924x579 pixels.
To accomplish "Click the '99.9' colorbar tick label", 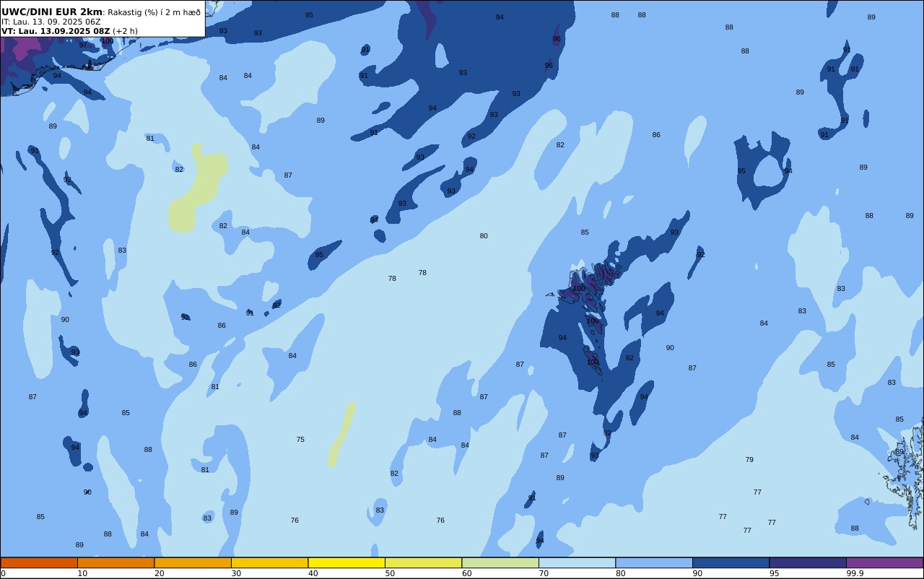I will pos(855,573).
